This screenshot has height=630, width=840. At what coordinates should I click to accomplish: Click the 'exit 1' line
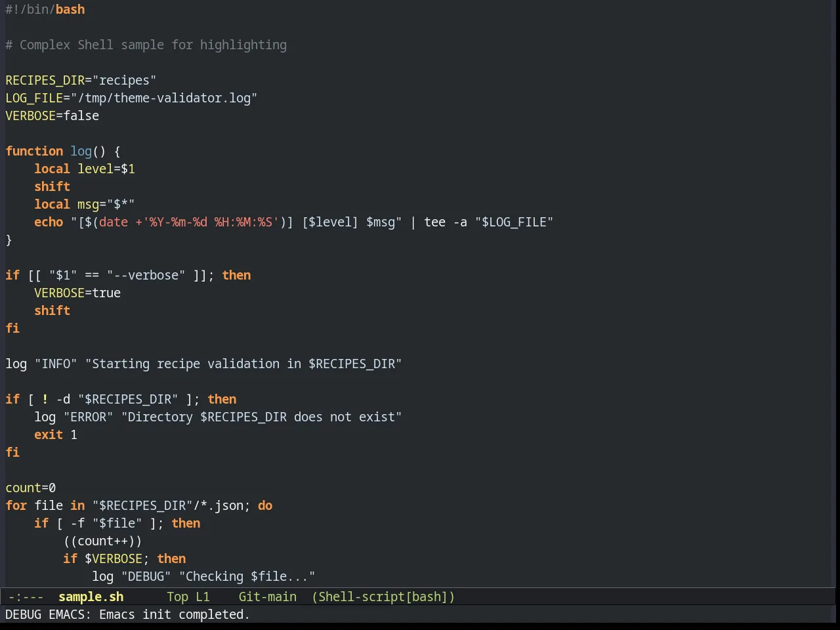coord(56,434)
